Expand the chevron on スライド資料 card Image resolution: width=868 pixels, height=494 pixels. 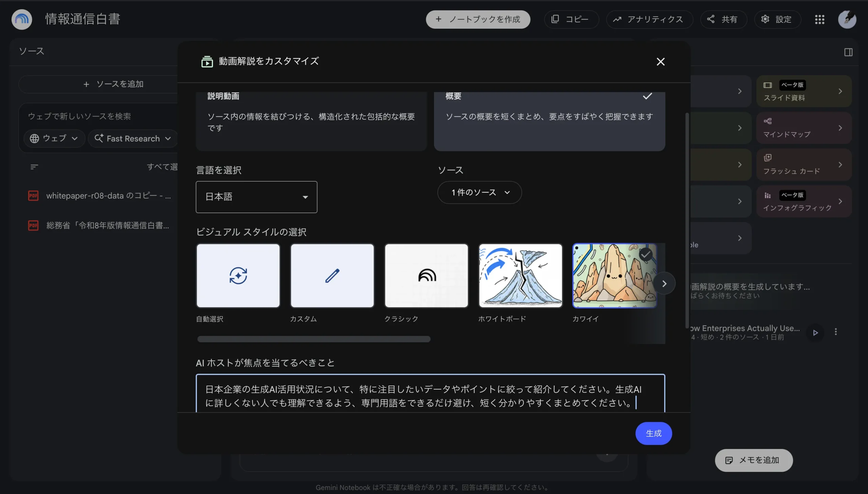pyautogui.click(x=840, y=91)
